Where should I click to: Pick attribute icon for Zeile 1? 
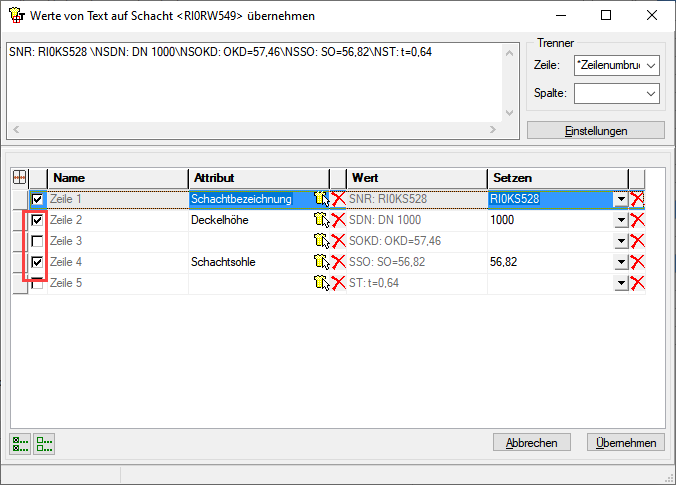click(x=321, y=199)
